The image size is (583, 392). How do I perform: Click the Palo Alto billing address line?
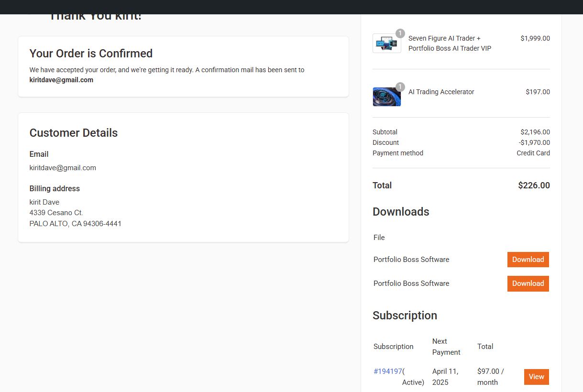(x=75, y=224)
